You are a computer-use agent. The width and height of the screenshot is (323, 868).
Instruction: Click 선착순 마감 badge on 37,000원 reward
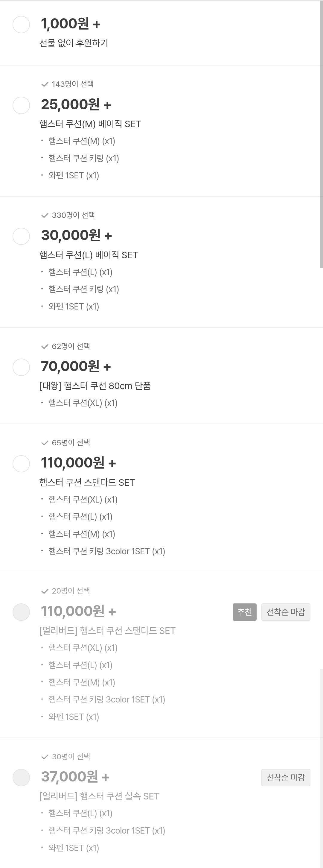[x=286, y=777]
